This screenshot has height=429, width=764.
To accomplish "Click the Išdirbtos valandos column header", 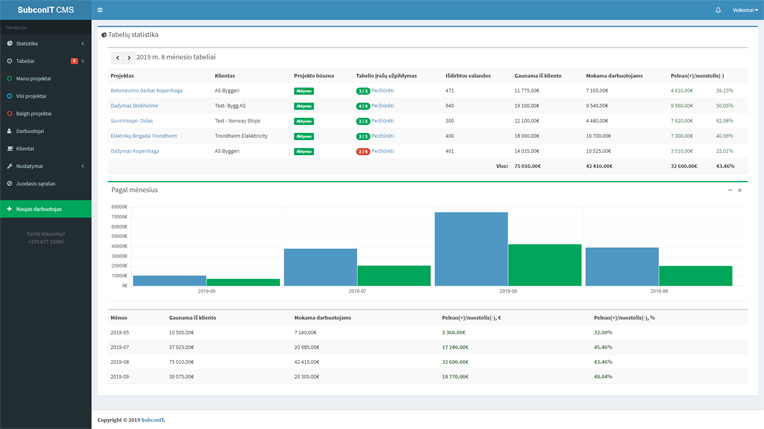I will click(x=468, y=76).
